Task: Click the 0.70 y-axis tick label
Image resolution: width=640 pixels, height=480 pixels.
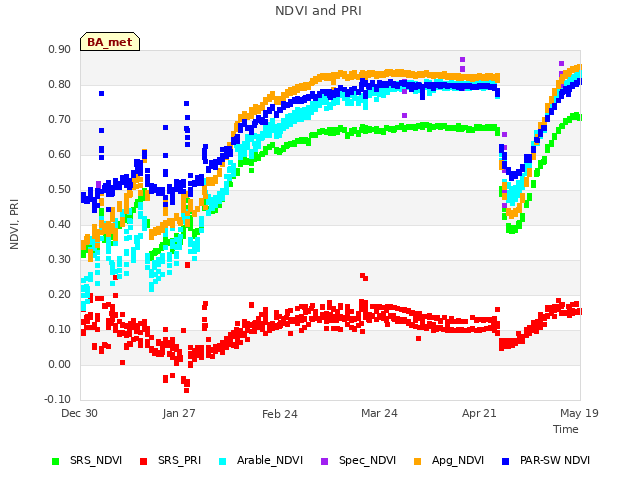Action: point(60,120)
